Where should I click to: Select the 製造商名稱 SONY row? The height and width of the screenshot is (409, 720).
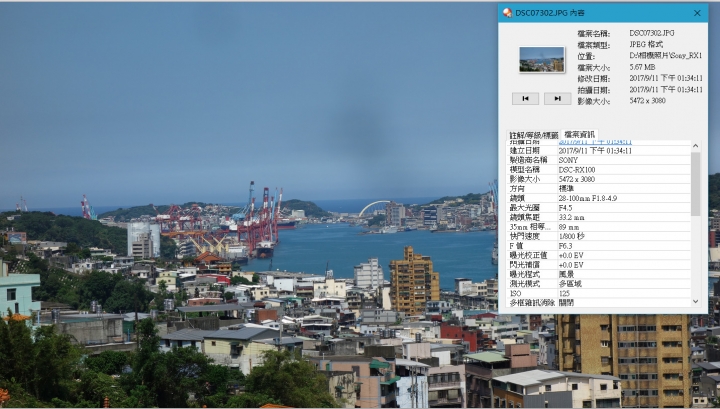coord(599,160)
